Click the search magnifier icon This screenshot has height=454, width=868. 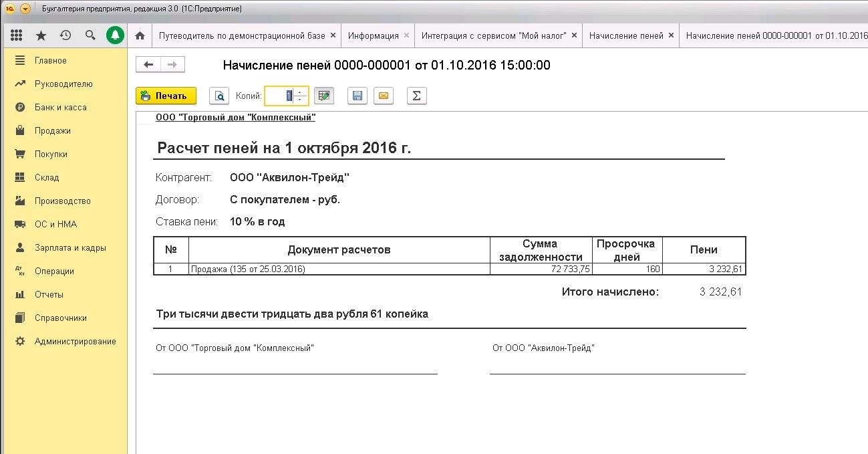[x=90, y=35]
